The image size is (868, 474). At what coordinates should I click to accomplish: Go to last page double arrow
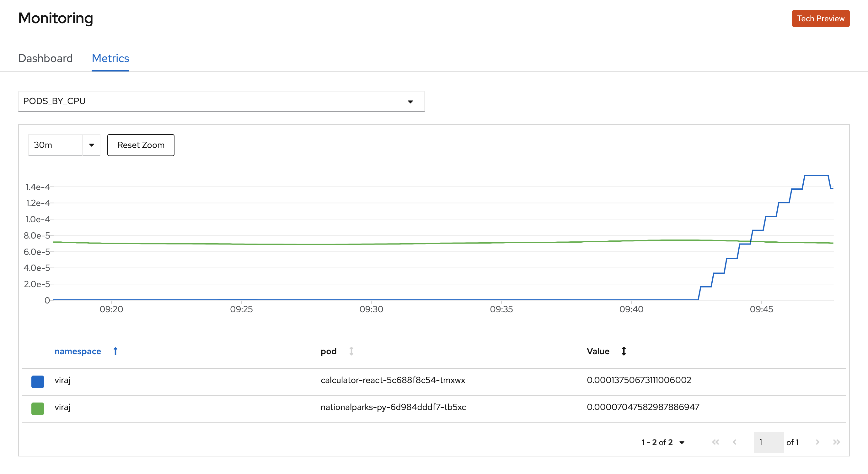point(836,442)
